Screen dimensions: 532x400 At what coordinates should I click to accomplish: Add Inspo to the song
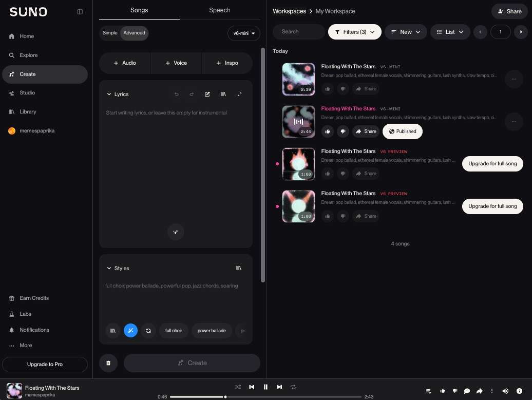tap(227, 63)
